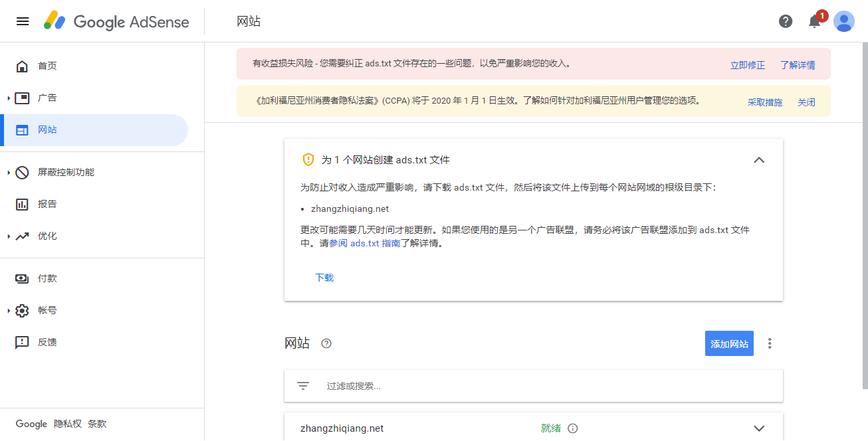Open notifications bell with red badge

coord(815,21)
